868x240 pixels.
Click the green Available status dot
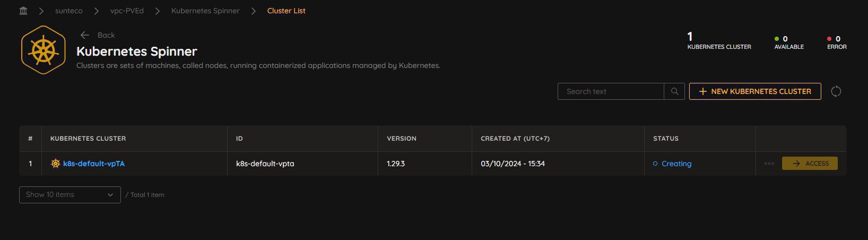click(x=777, y=39)
